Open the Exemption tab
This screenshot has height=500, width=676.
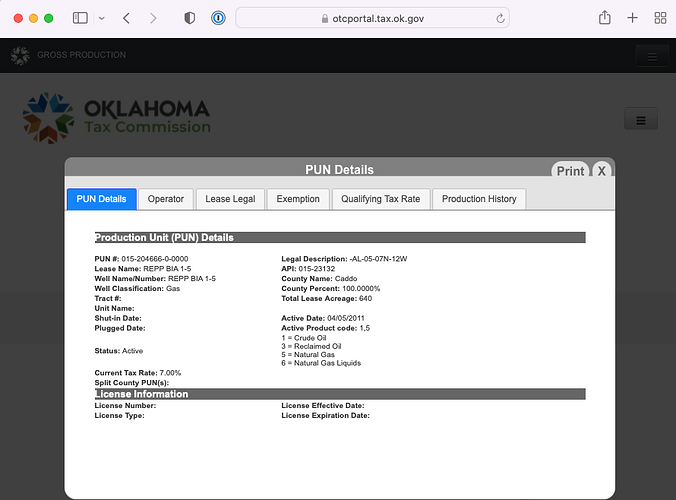pyautogui.click(x=298, y=199)
